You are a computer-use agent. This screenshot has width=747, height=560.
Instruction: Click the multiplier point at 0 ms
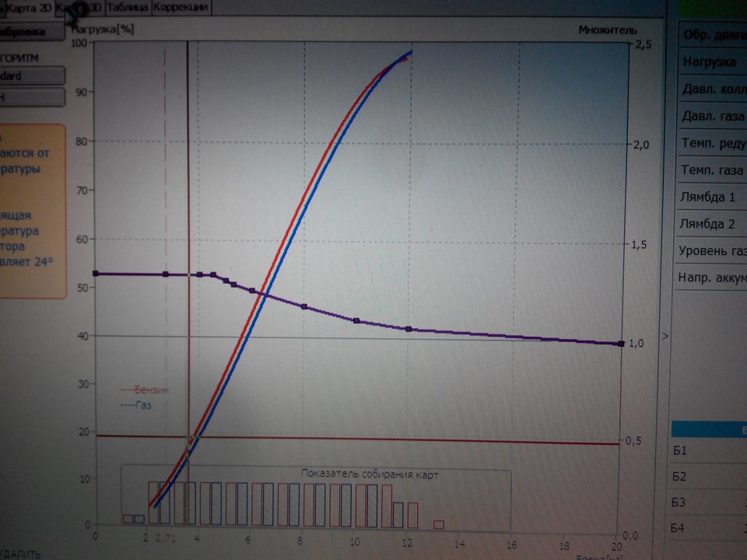point(96,274)
